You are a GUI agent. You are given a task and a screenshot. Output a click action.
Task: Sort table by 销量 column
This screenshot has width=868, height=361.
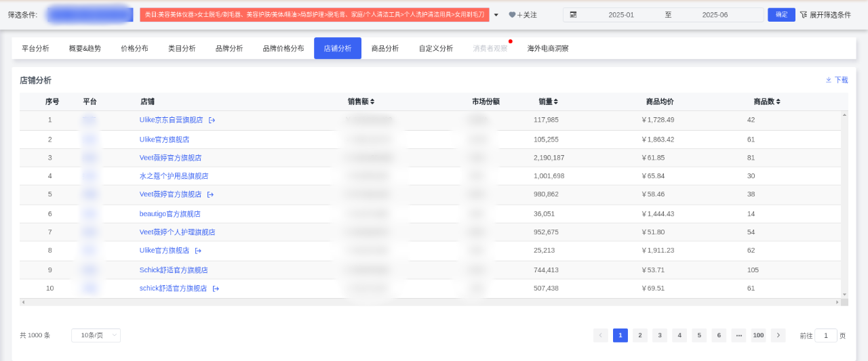pos(548,102)
